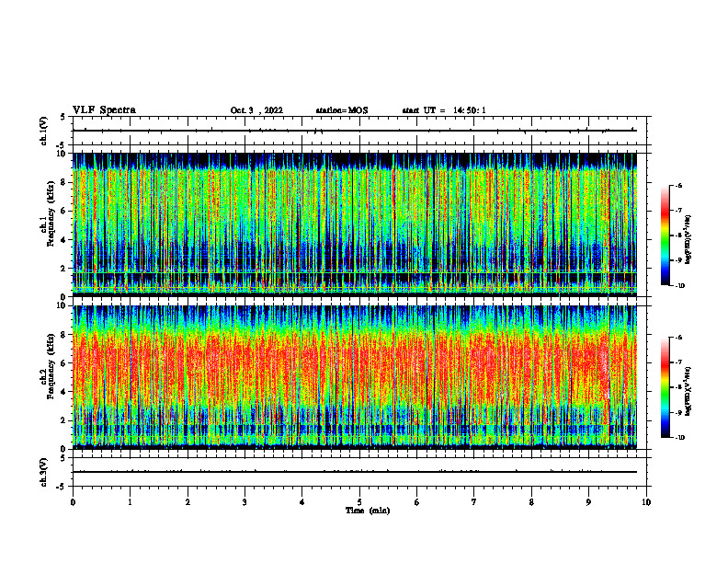Click the "start UT = 14:50: 1" label
The height and width of the screenshot is (563, 728).
(x=444, y=110)
